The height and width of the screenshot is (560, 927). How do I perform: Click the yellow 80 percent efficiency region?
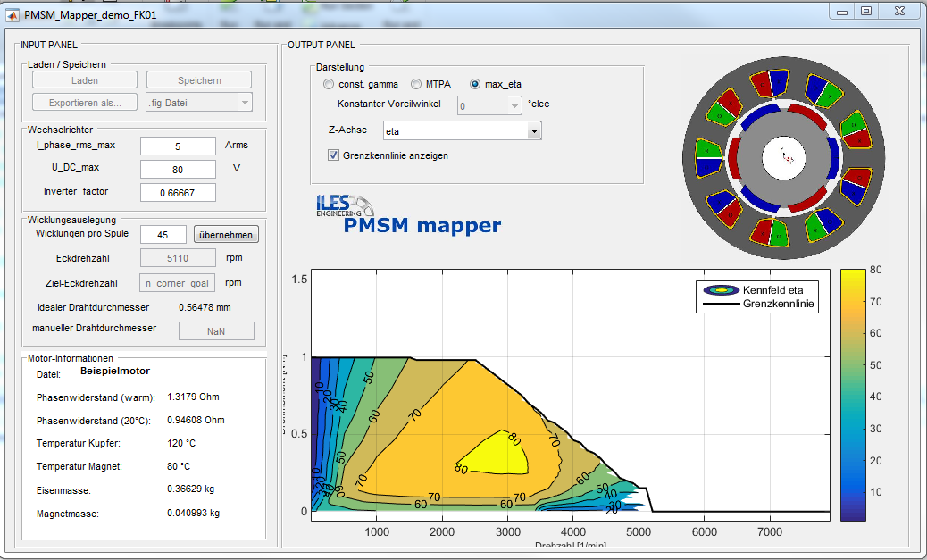pyautogui.click(x=496, y=454)
